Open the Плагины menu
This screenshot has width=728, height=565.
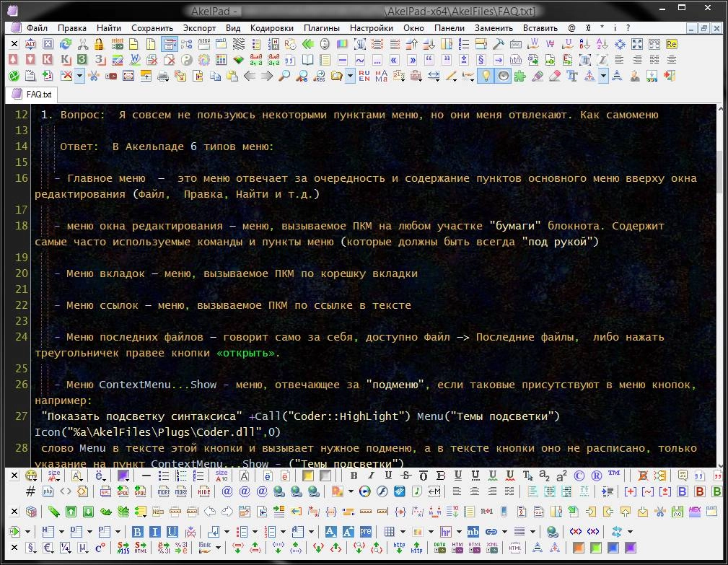click(x=322, y=28)
